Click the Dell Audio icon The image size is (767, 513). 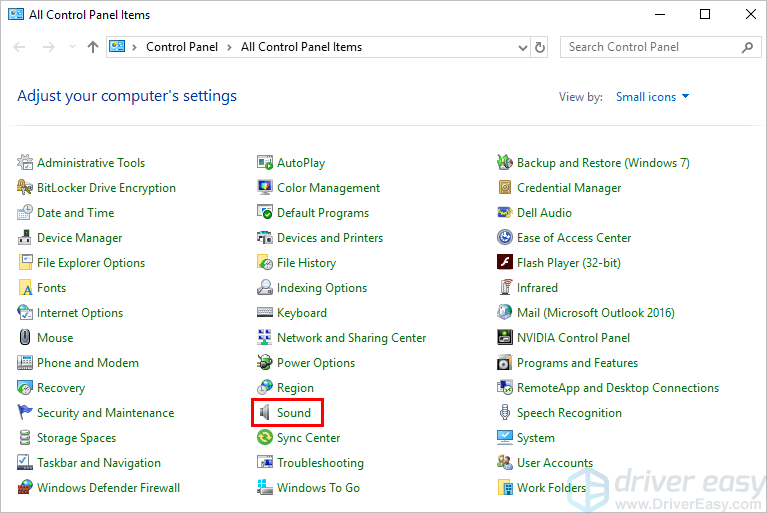click(506, 213)
